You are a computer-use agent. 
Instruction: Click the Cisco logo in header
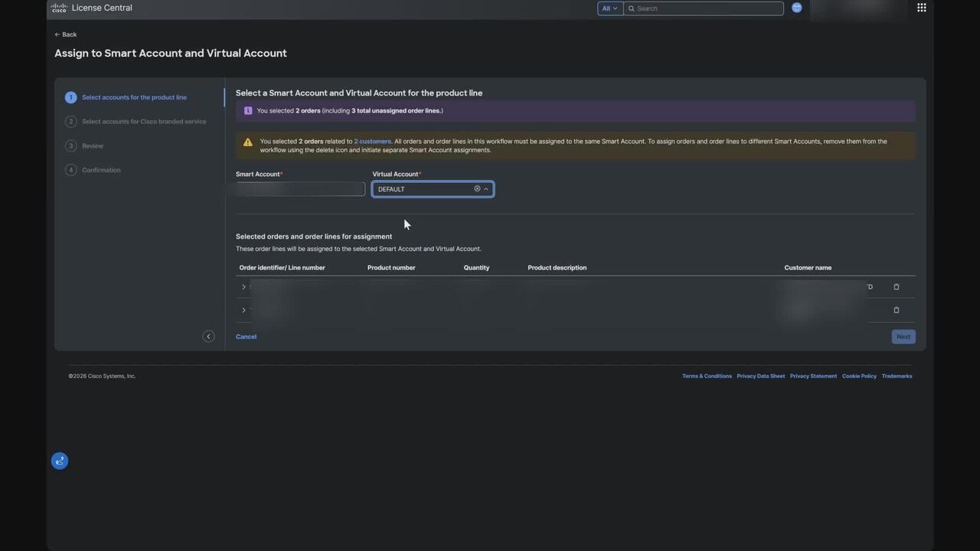[x=59, y=8]
